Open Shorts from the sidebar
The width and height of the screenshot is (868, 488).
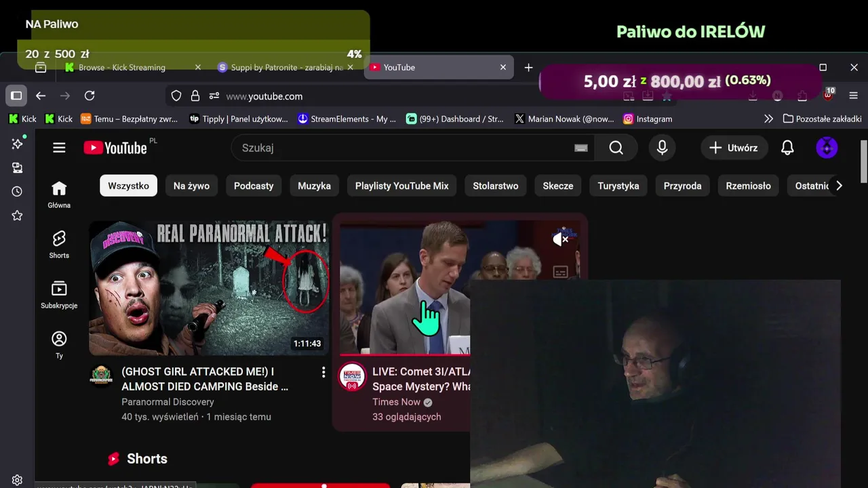(59, 245)
